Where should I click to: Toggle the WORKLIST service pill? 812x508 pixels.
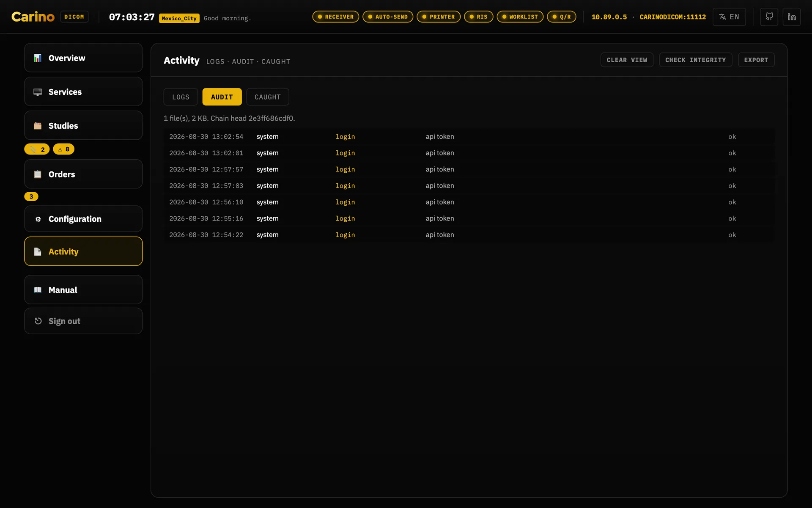[520, 17]
